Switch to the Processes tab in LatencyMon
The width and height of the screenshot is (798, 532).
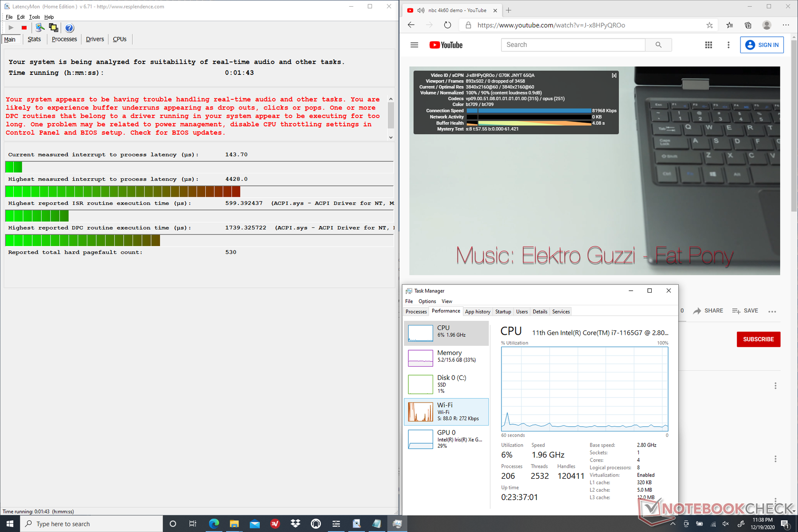tap(64, 39)
